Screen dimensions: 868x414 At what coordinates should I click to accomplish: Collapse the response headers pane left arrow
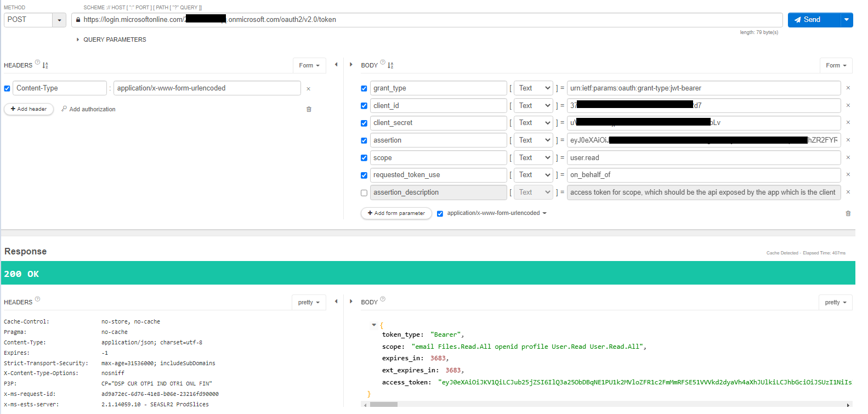coord(336,301)
